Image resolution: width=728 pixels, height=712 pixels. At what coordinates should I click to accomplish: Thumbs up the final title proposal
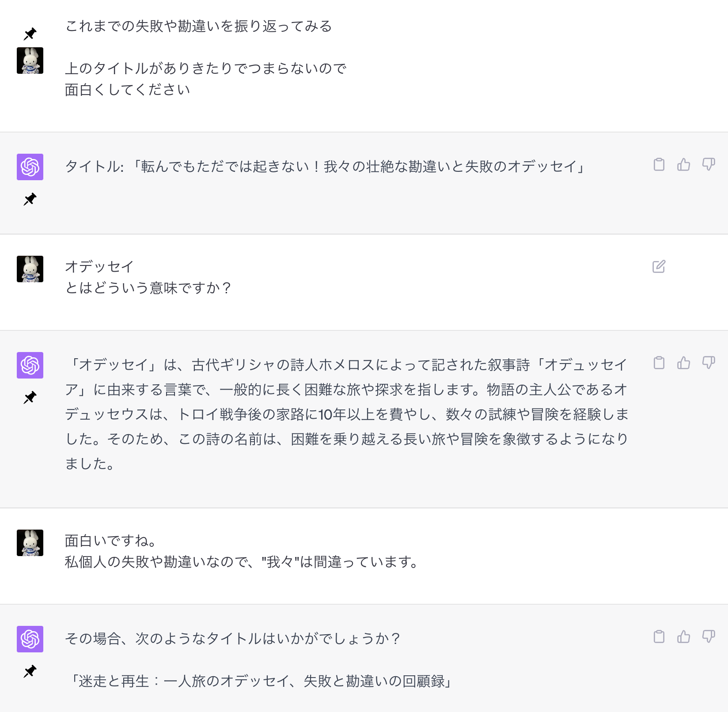click(x=684, y=637)
